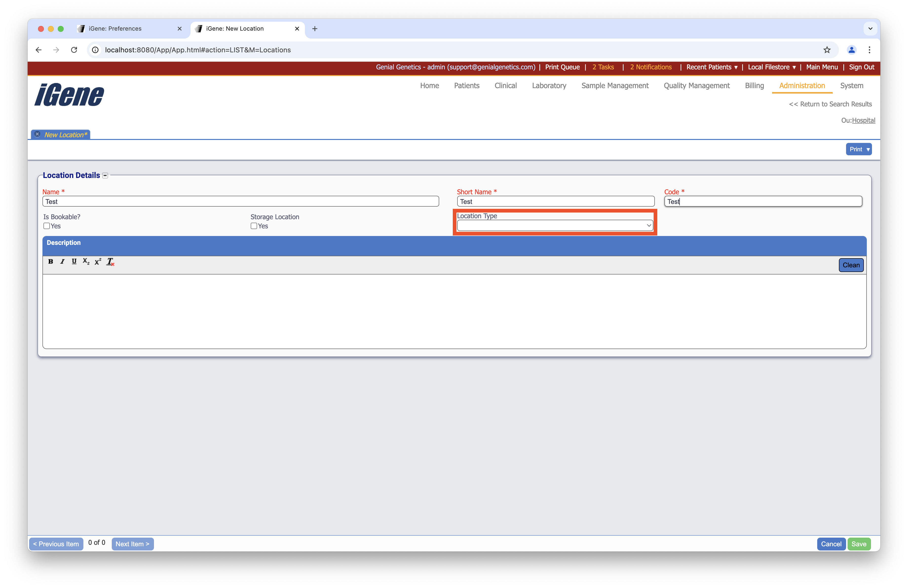Image resolution: width=908 pixels, height=588 pixels.
Task: Close the New Location tab icon
Action: point(38,134)
